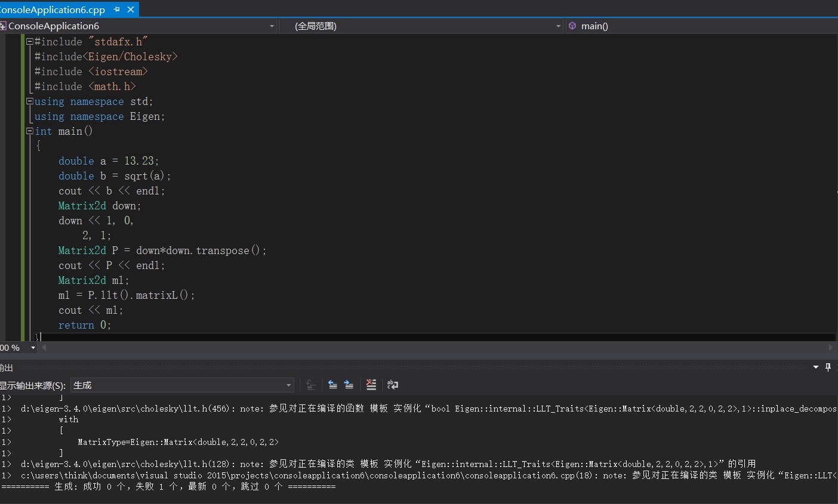Toggle auto-hide pin on the output window
Image resolution: width=838 pixels, height=504 pixels.
(828, 366)
